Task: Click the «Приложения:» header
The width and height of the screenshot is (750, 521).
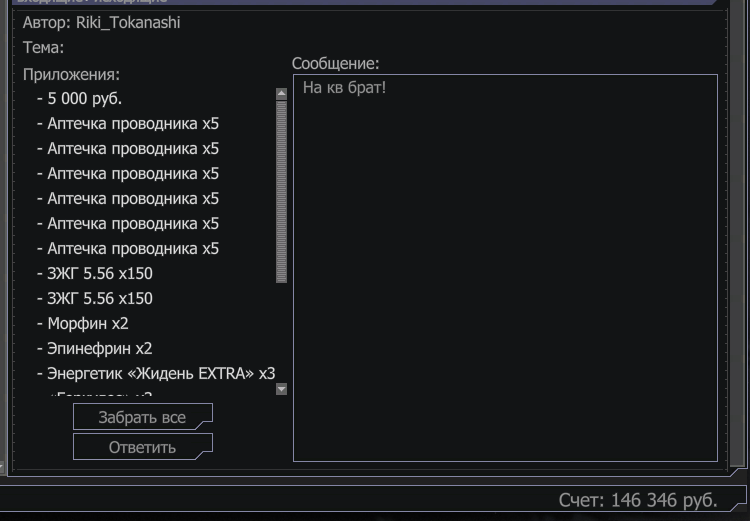Action: coord(71,74)
